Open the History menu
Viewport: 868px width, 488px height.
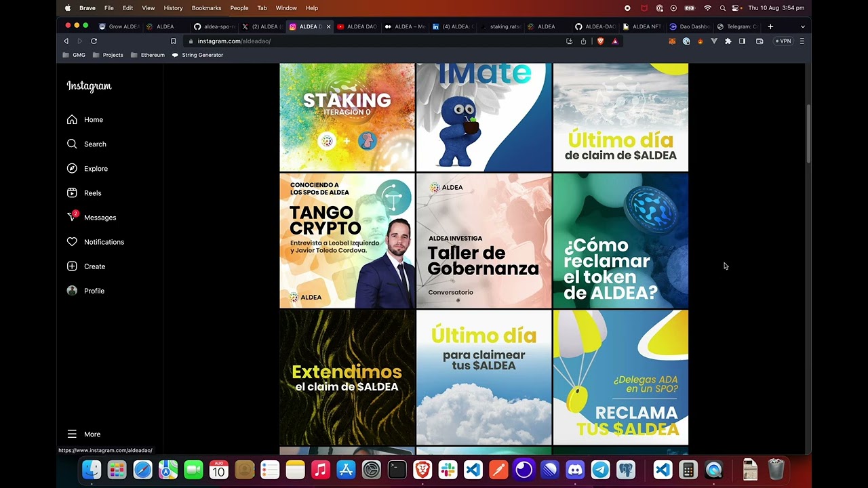pos(173,8)
